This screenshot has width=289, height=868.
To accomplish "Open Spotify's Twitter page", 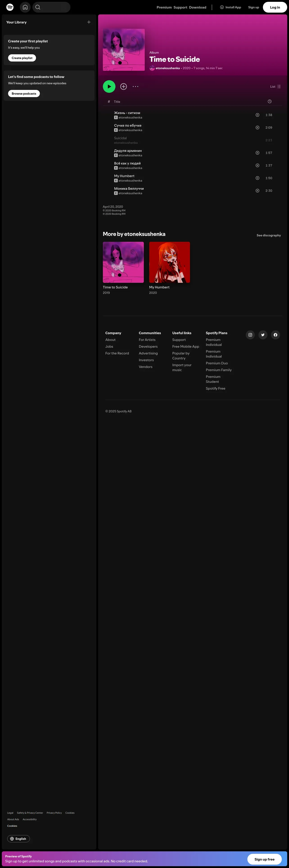I will [x=263, y=335].
